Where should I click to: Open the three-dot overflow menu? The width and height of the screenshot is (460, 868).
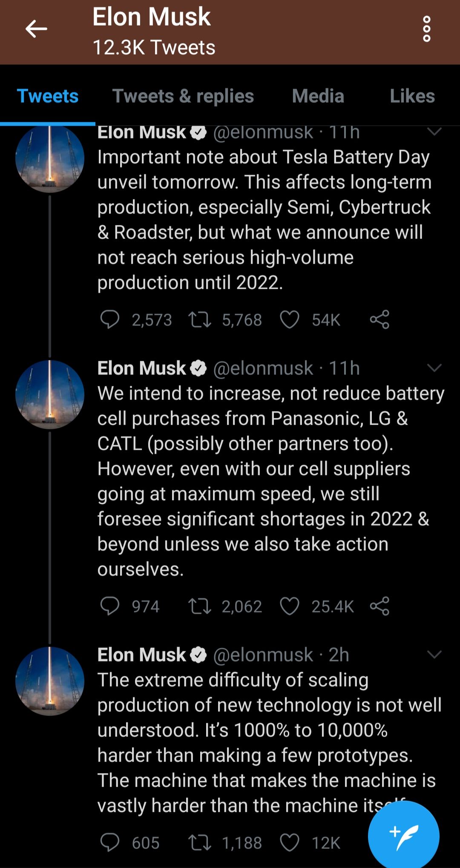426,29
